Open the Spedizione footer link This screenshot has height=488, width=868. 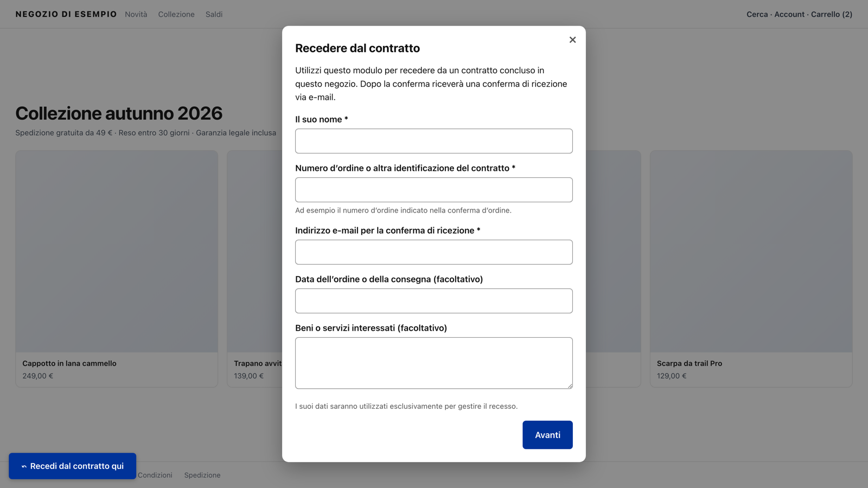point(202,475)
